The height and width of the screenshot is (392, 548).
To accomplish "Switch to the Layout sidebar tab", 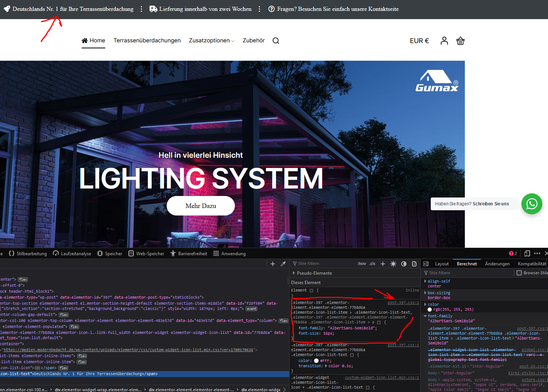I will click(x=442, y=264).
